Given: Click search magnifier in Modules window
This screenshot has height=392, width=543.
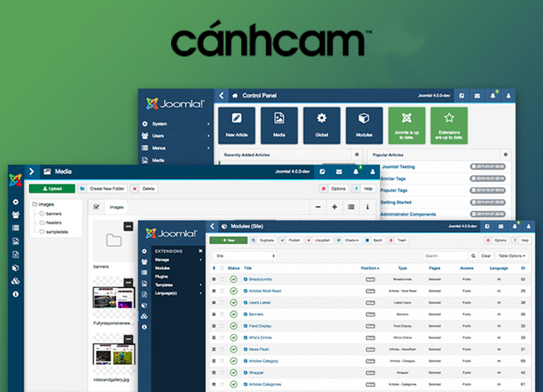Looking at the screenshot, I should click(473, 256).
